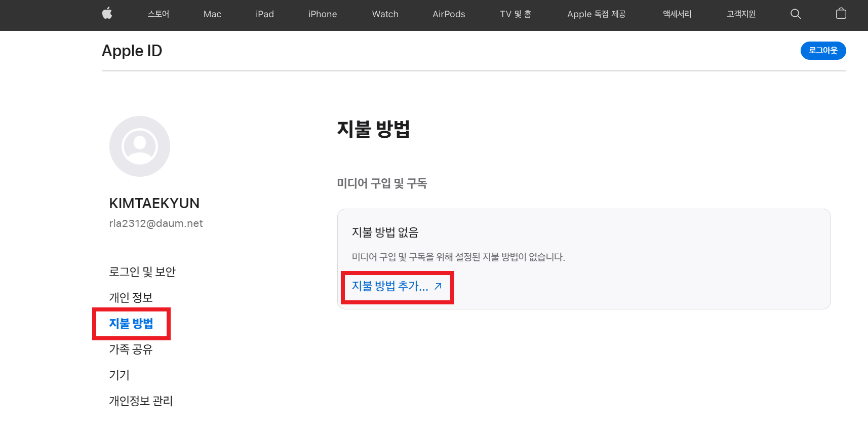Open Watch in the navigation bar
Viewport: 868px width, 432px height.
coord(385,14)
